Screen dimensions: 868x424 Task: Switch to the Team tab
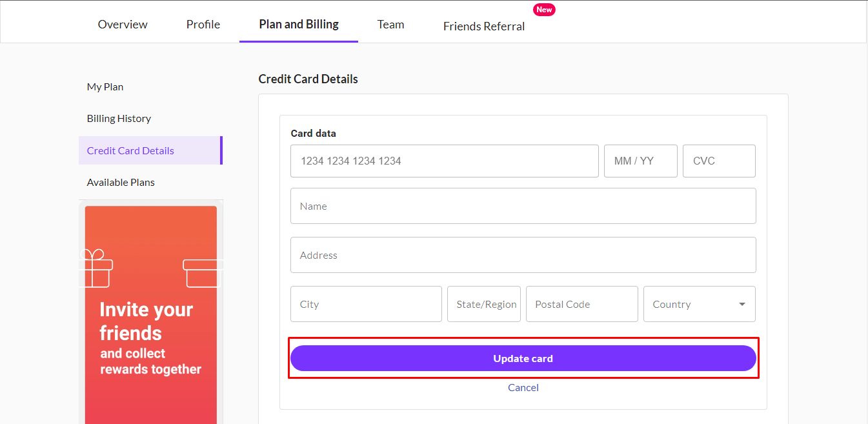pyautogui.click(x=390, y=24)
